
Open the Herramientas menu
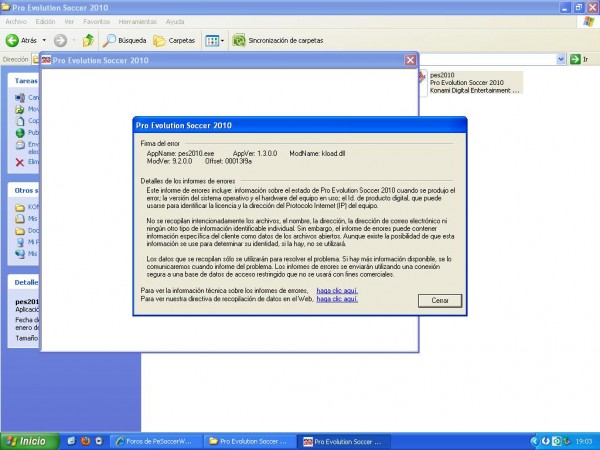click(x=137, y=22)
